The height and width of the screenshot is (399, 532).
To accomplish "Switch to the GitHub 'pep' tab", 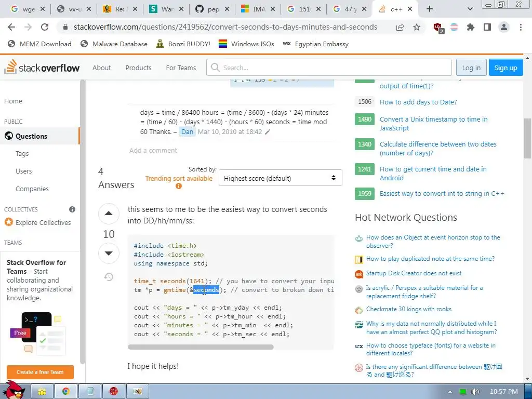I will coord(212,9).
